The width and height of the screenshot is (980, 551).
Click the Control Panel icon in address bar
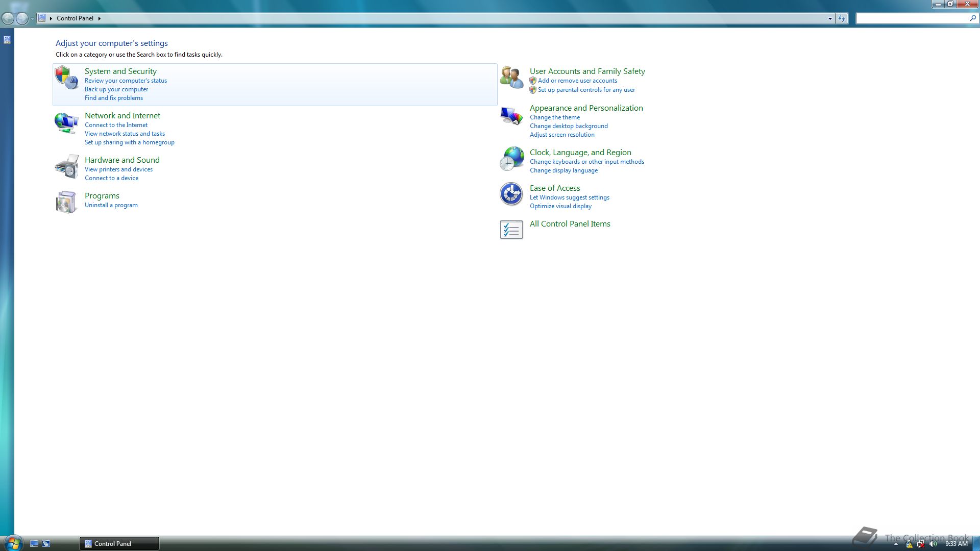click(x=42, y=18)
